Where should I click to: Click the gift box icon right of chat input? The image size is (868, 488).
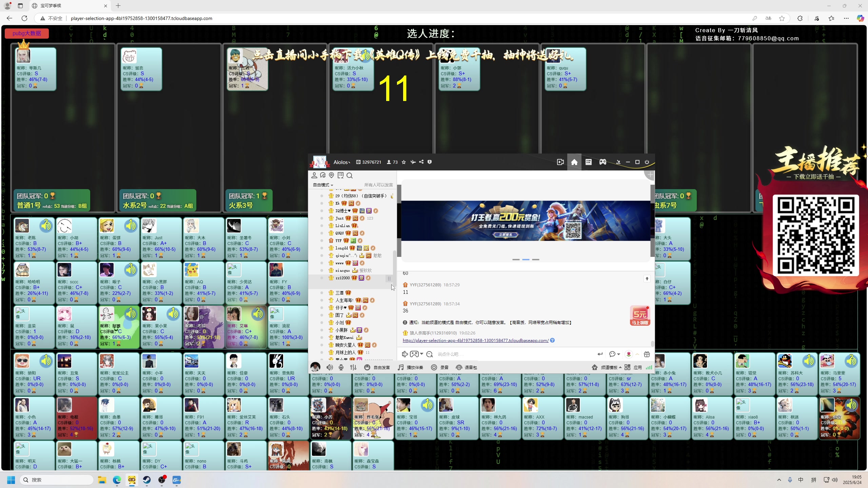pyautogui.click(x=647, y=354)
